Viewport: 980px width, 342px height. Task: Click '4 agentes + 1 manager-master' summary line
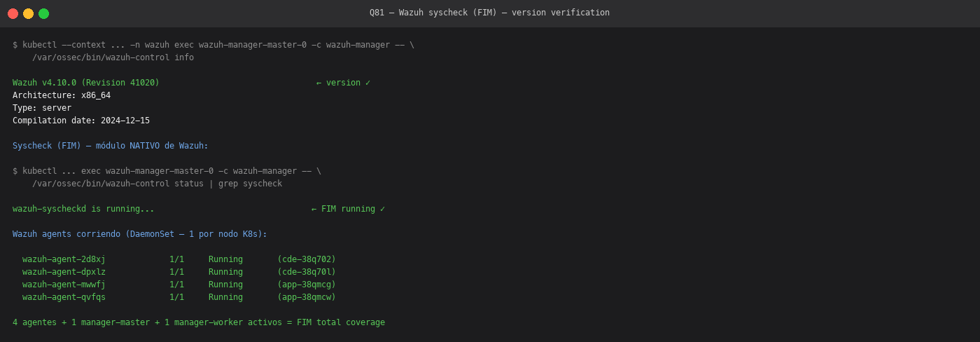(199, 322)
